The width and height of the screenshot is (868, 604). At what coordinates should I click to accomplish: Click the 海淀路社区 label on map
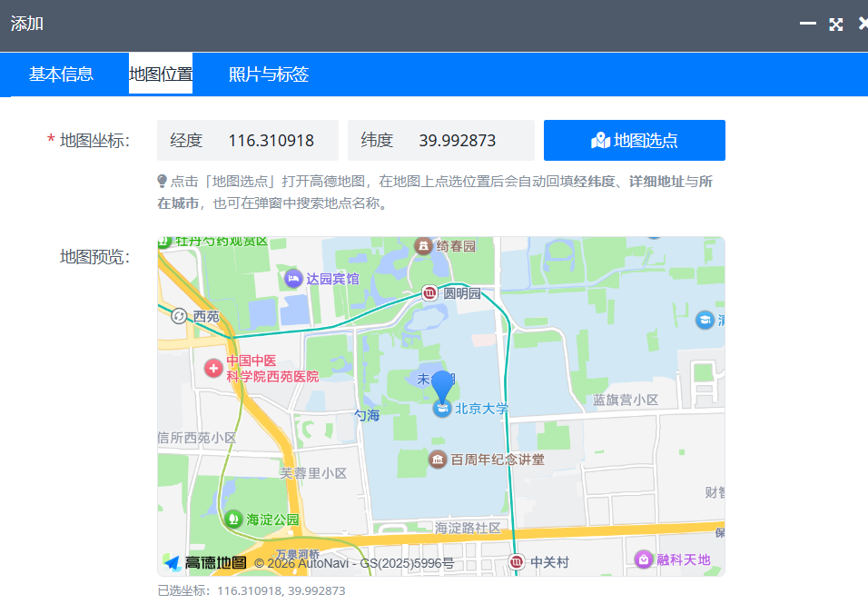[468, 528]
